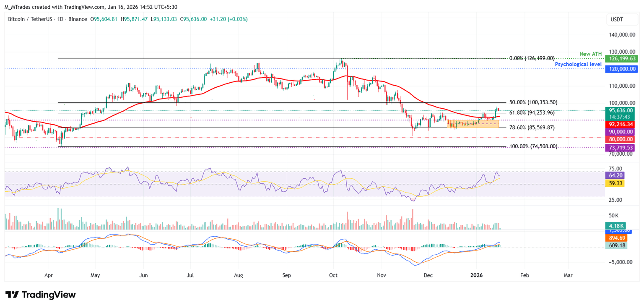Click the RSI value label 64.20
This screenshot has width=644, height=308.
point(615,176)
